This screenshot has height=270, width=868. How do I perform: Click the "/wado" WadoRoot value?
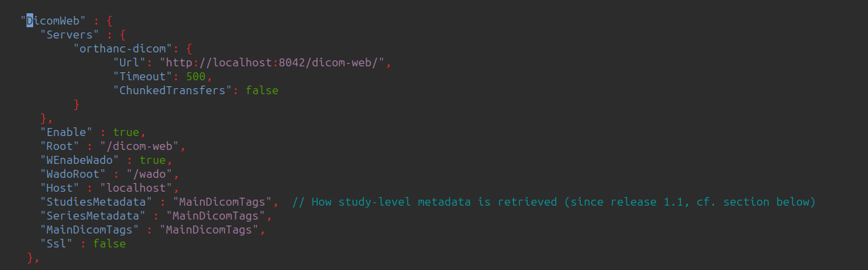tap(149, 174)
